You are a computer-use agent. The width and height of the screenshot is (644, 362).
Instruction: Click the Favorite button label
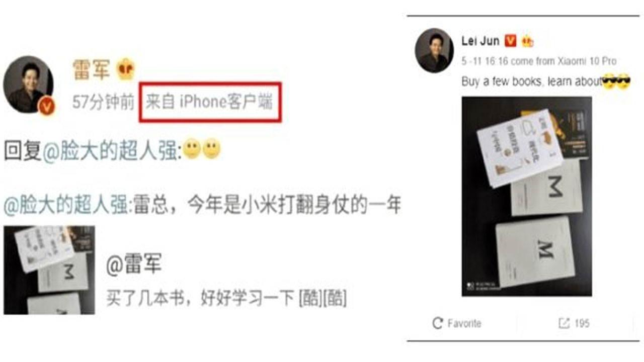(464, 323)
